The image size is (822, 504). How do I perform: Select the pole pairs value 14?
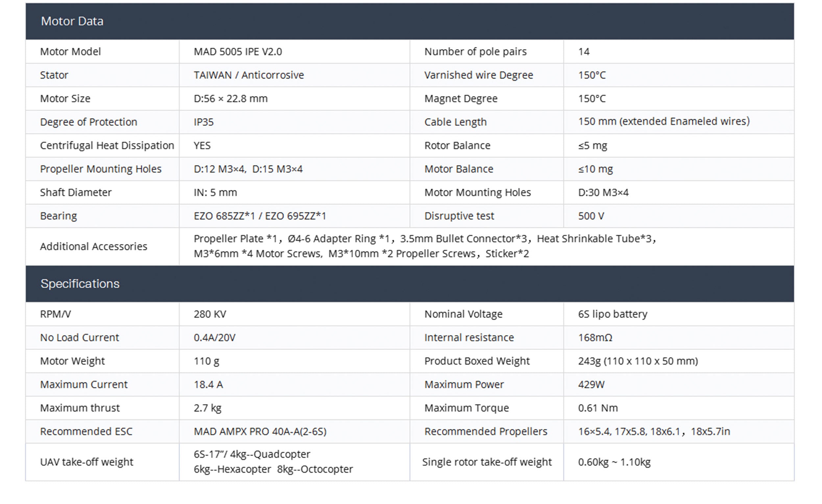pos(584,52)
